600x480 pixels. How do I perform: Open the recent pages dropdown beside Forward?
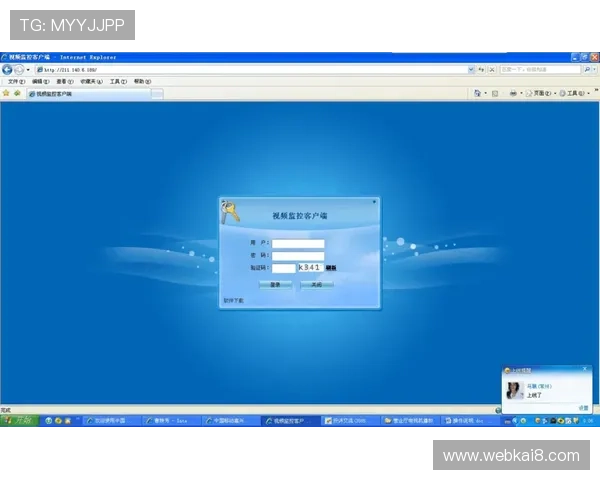28,70
